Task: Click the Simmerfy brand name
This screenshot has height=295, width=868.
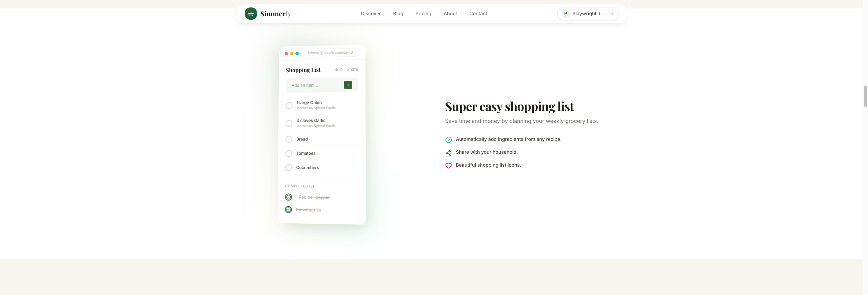Action: [x=276, y=14]
